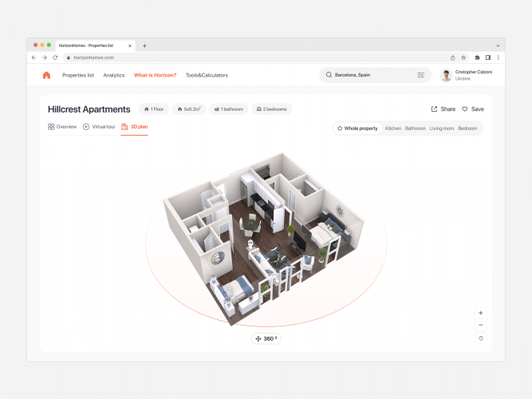Open What is Horizon? link
Image resolution: width=532 pixels, height=399 pixels.
coord(155,75)
